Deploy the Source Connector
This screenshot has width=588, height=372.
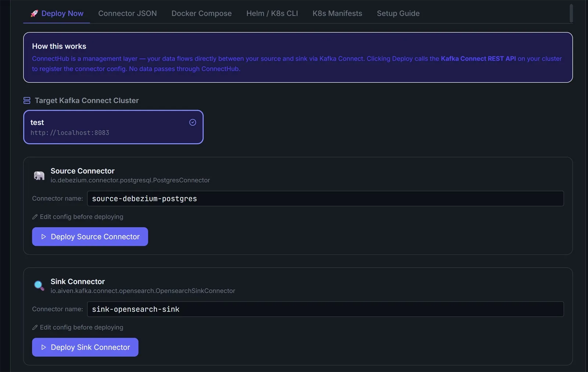[x=90, y=237]
